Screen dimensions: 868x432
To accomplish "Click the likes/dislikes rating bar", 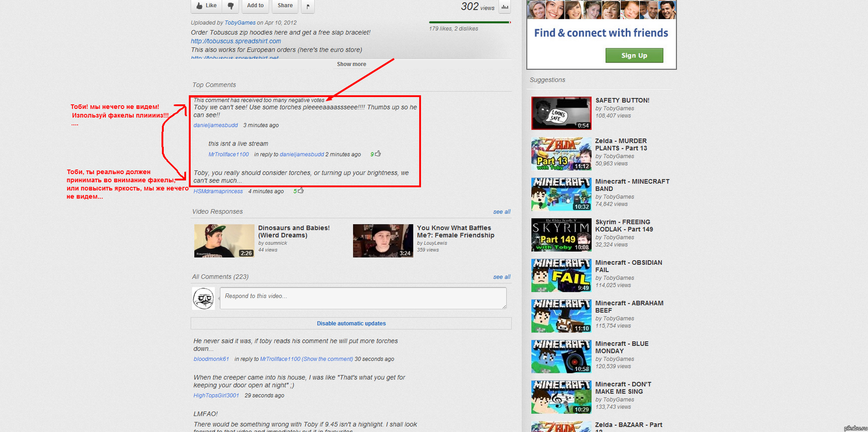I will (469, 22).
